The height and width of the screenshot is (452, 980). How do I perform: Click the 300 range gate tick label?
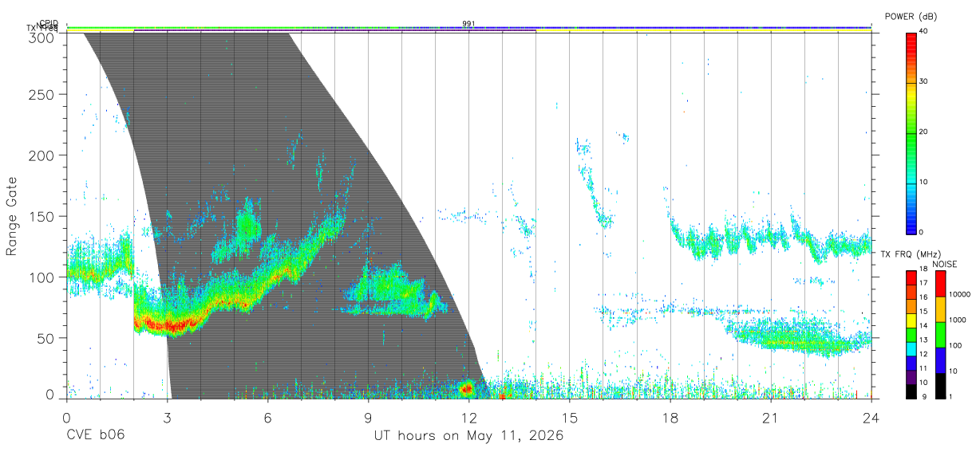click(x=43, y=36)
